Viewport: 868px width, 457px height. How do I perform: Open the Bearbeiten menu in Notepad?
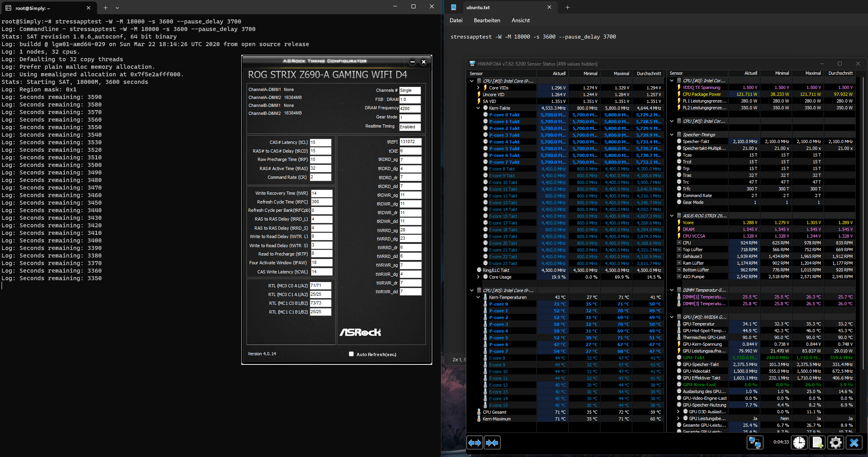tap(487, 20)
